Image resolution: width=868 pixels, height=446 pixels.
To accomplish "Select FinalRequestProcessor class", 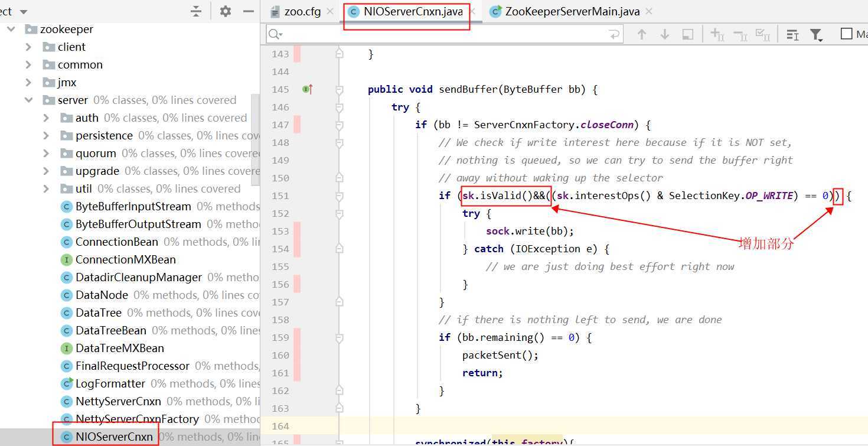I will click(132, 366).
